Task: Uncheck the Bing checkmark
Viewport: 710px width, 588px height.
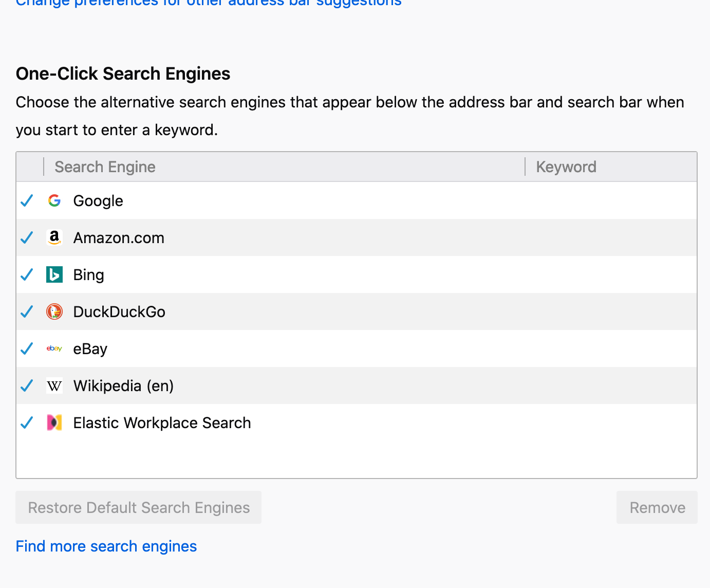Action: pyautogui.click(x=27, y=274)
